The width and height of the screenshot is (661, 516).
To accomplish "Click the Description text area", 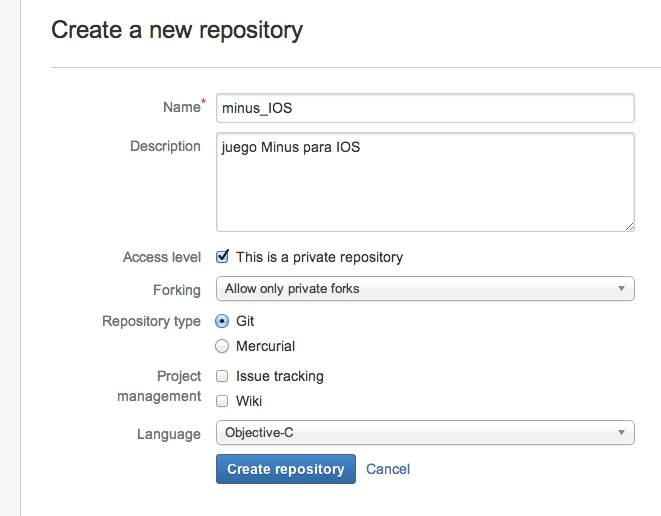I will 425,182.
